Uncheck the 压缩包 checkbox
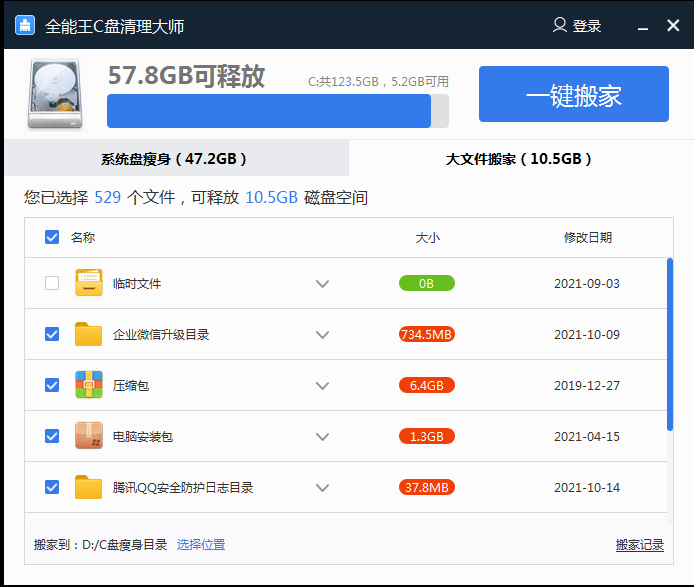The height and width of the screenshot is (587, 694). (52, 385)
